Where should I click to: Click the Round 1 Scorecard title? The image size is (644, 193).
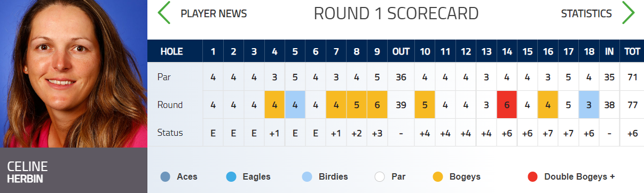pyautogui.click(x=396, y=13)
